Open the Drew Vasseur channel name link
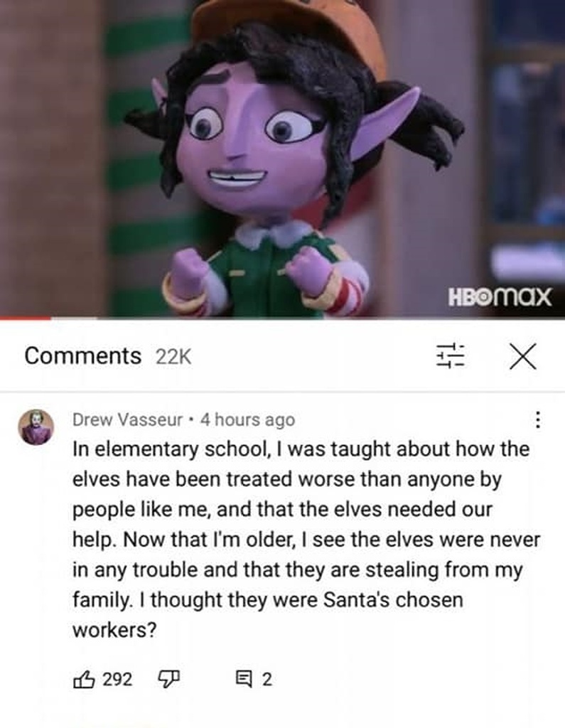The width and height of the screenshot is (565, 728). (127, 419)
